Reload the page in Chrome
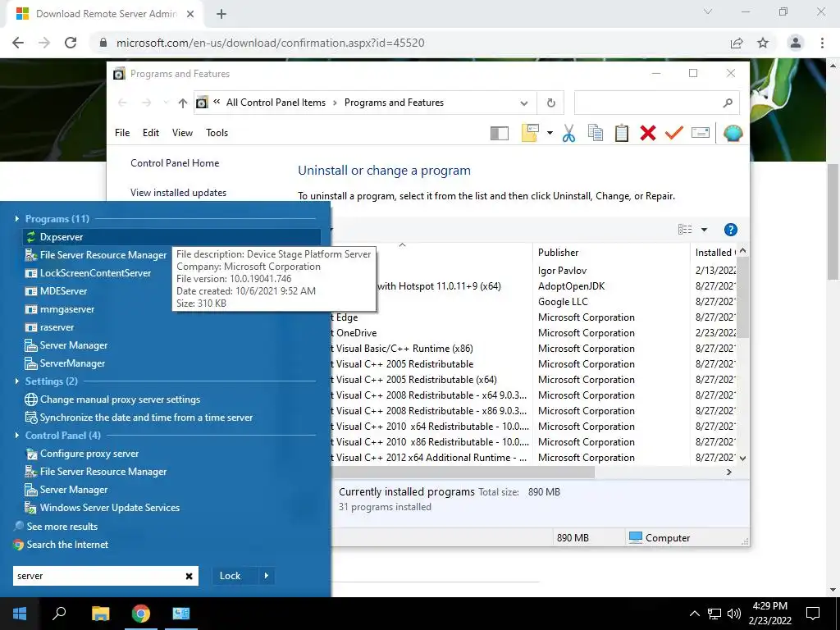The height and width of the screenshot is (630, 840). 71,43
